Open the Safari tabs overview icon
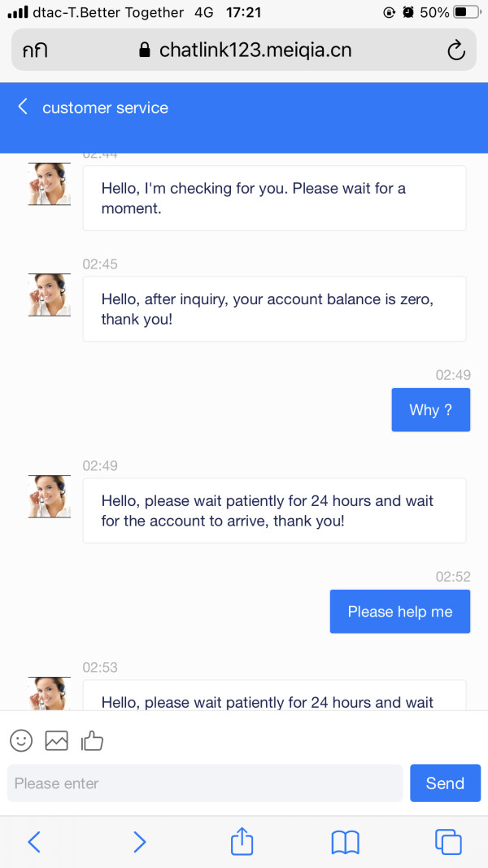The height and width of the screenshot is (868, 488). tap(448, 842)
